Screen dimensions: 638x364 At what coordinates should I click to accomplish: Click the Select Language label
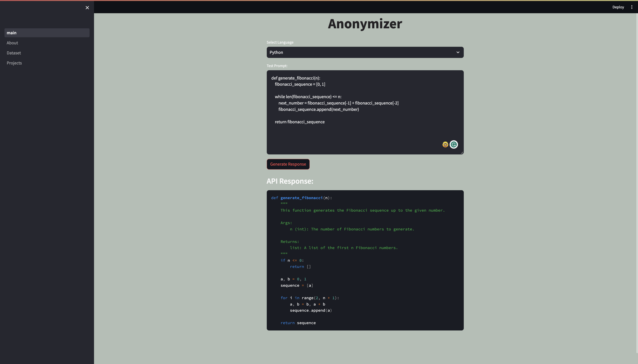click(x=280, y=42)
